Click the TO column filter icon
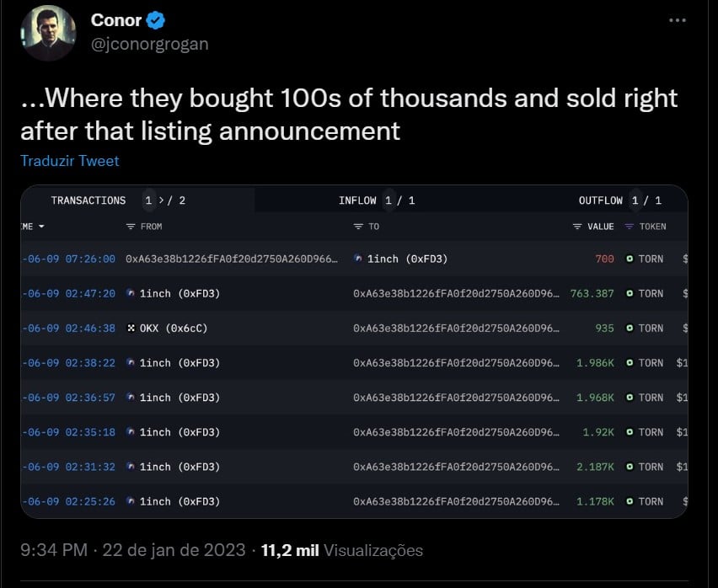The image size is (718, 588). tap(358, 227)
